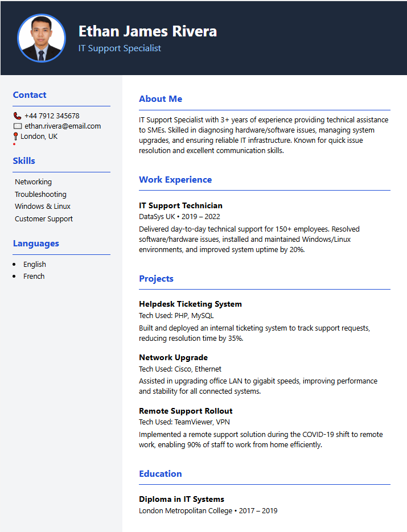The width and height of the screenshot is (407, 532).
Task: Click the Remote Support Rollout project title
Action: (x=186, y=411)
